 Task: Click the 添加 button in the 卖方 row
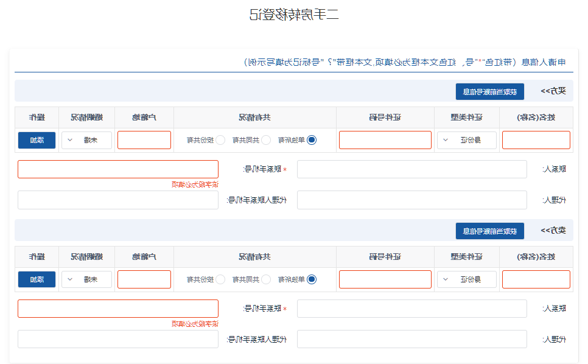click(x=37, y=279)
